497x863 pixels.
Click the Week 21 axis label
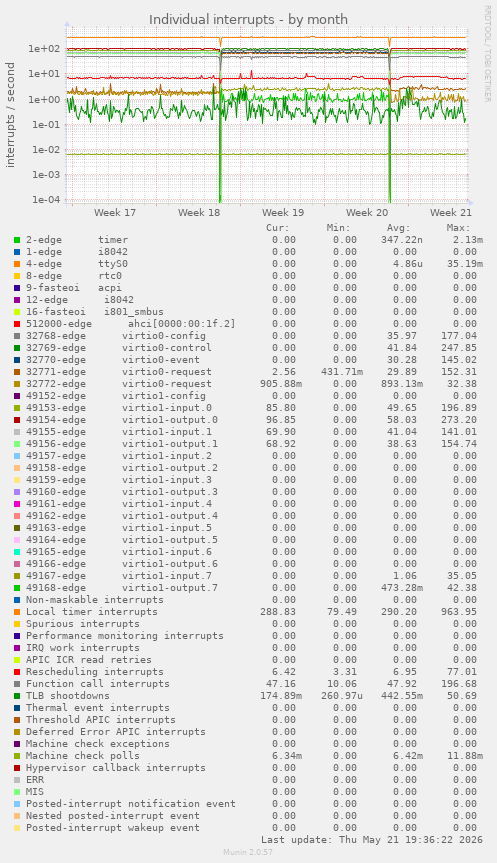pyautogui.click(x=451, y=212)
